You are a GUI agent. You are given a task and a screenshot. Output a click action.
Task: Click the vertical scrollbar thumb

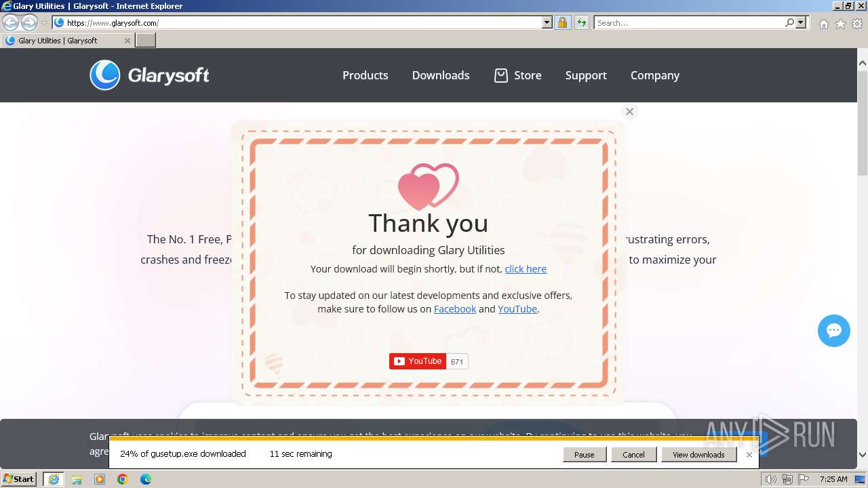pyautogui.click(x=863, y=124)
